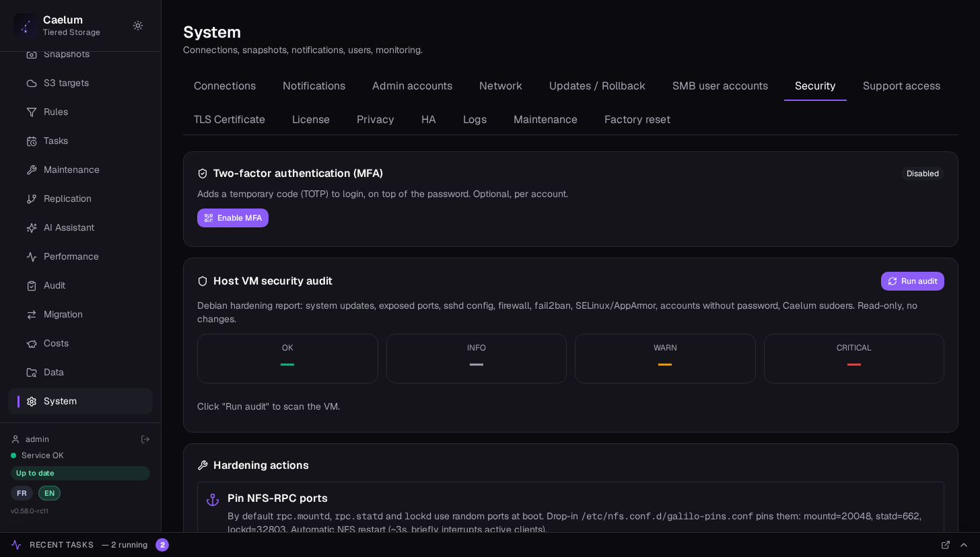This screenshot has height=557, width=980.
Task: Go to Migration page in sidebar
Action: point(80,315)
